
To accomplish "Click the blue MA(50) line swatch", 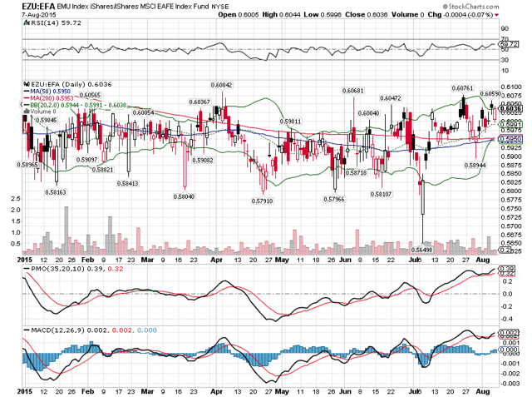I will click(27, 92).
